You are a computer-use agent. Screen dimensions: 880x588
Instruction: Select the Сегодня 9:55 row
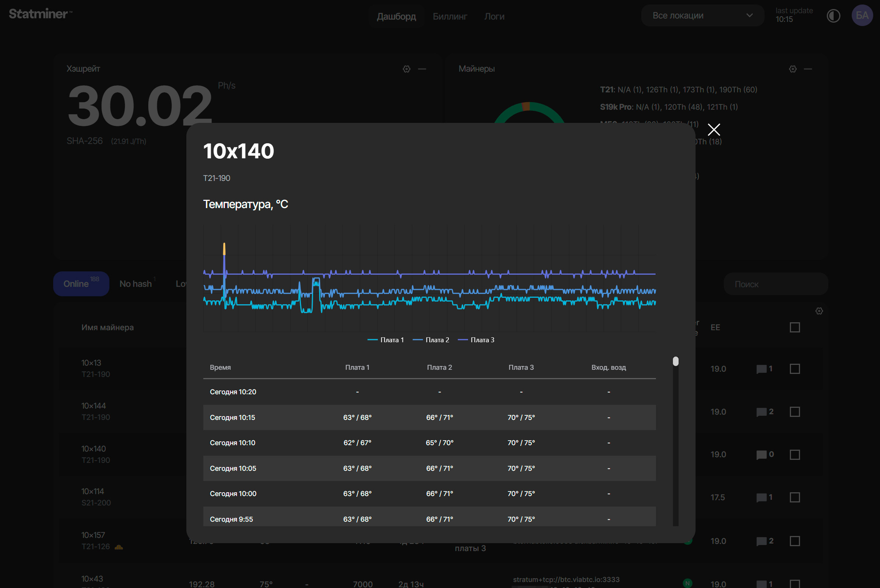(x=429, y=517)
